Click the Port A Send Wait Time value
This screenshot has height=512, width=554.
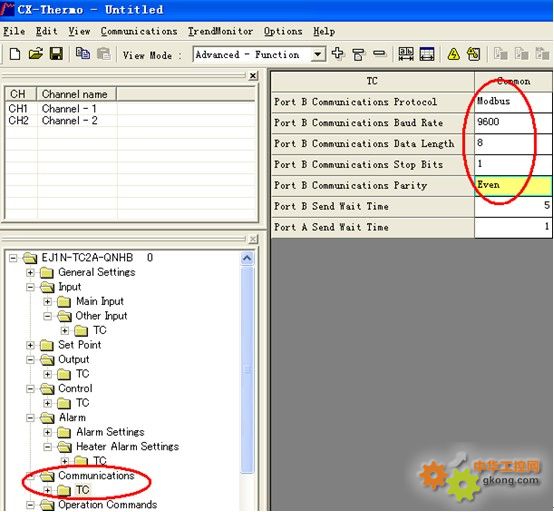pos(513,227)
